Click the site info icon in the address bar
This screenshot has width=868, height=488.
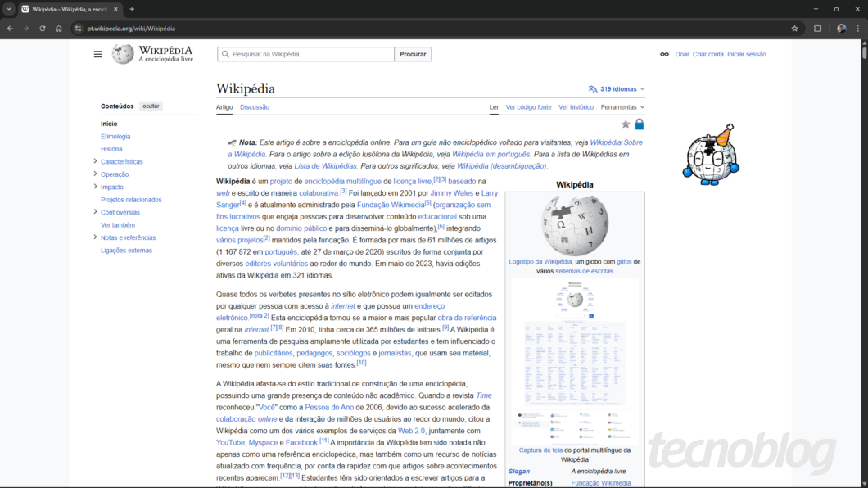(x=78, y=27)
